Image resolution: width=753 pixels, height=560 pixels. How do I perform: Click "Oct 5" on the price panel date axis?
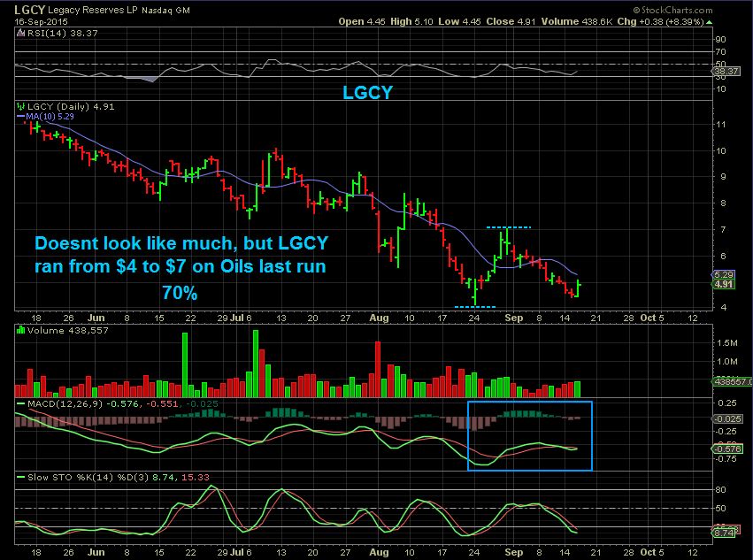point(653,318)
